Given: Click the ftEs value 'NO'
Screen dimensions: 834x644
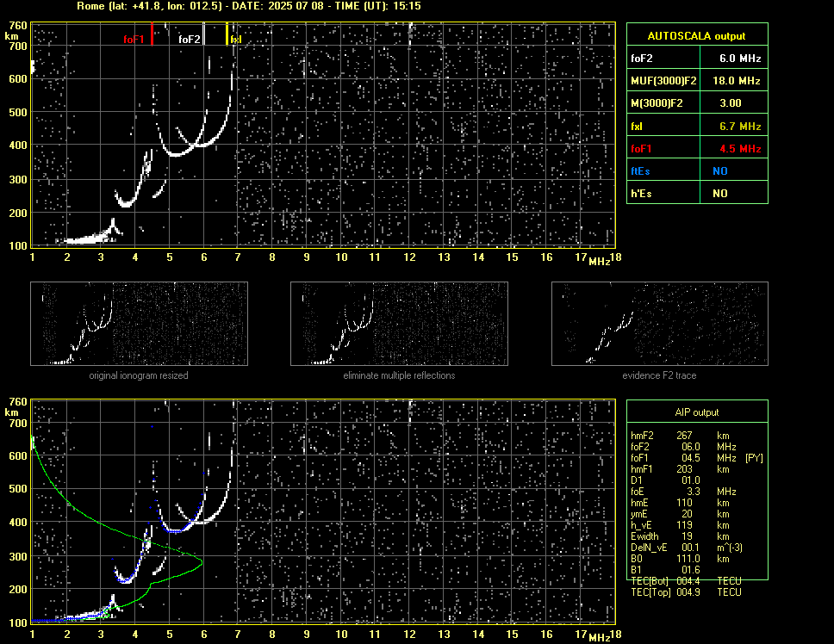Looking at the screenshot, I should point(720,171).
